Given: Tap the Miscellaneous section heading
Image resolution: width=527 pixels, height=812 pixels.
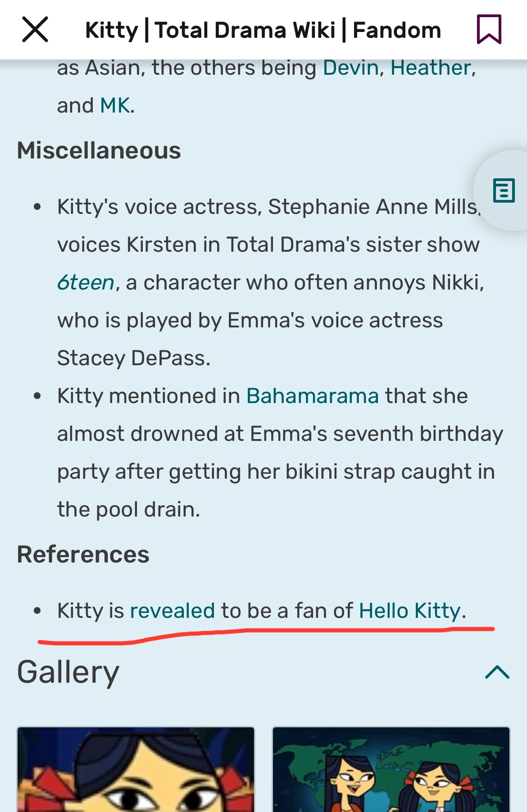Looking at the screenshot, I should tap(99, 150).
